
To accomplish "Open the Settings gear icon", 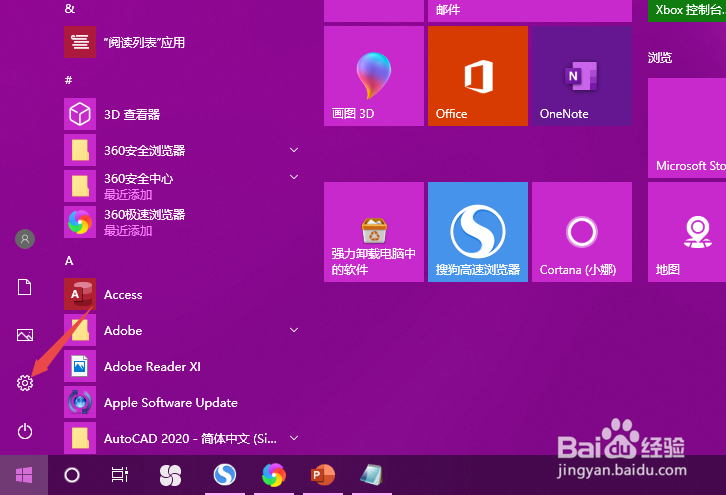I will coord(25,383).
